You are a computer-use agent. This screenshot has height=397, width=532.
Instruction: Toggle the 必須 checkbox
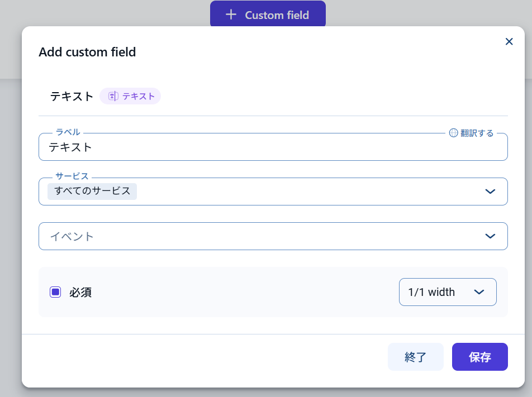coord(55,292)
